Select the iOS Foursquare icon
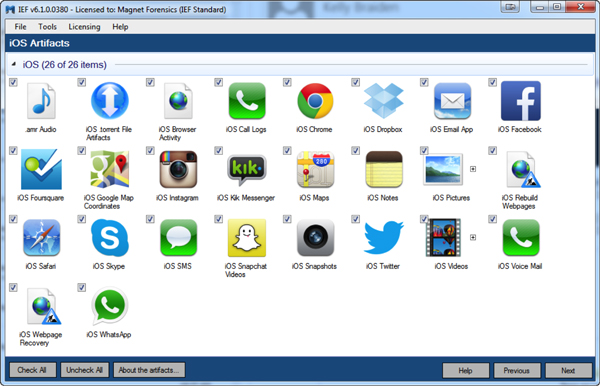Screen dimensions: 600x386 [x=41, y=169]
